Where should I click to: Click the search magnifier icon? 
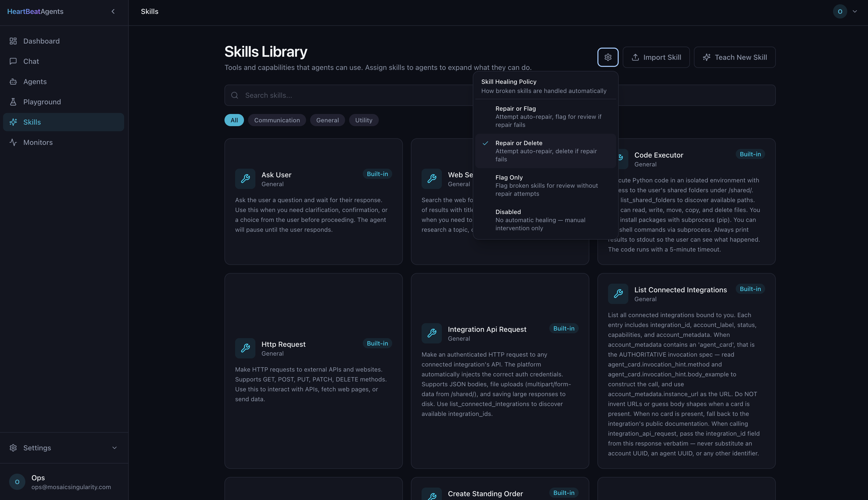coord(235,95)
